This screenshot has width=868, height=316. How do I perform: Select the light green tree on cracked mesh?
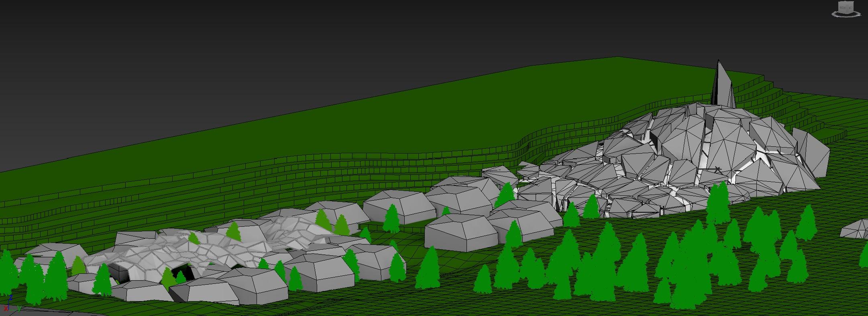coord(234,232)
